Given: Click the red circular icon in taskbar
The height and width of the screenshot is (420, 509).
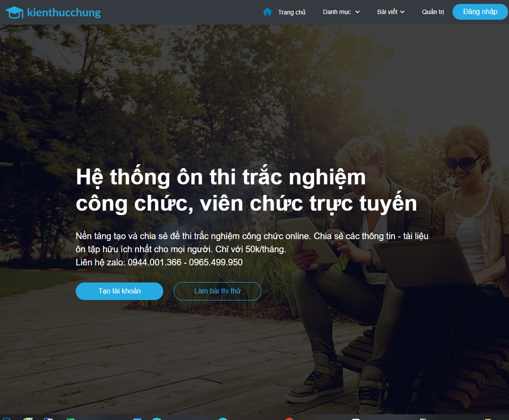Looking at the screenshot, I should 289,419.
